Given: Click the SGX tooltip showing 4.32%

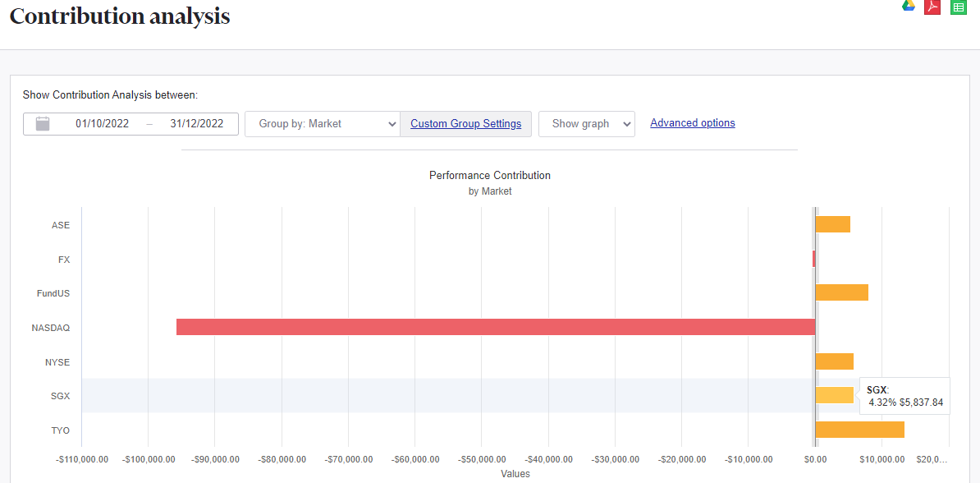Looking at the screenshot, I should pyautogui.click(x=904, y=395).
